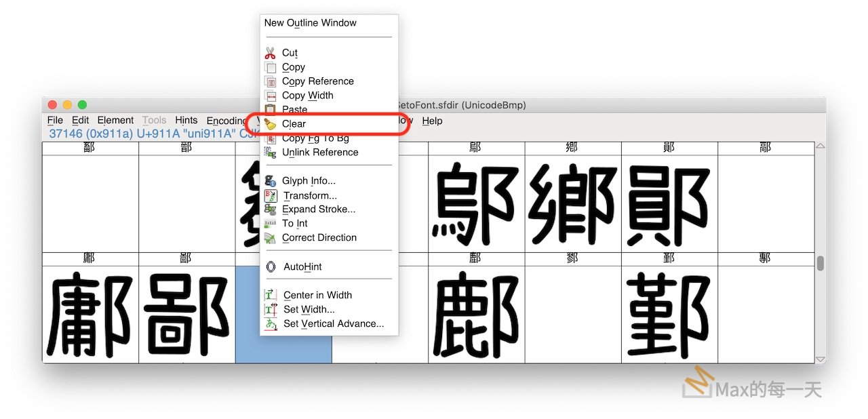Choose Set Width... option
Image resolution: width=868 pixels, height=419 pixels.
309,310
